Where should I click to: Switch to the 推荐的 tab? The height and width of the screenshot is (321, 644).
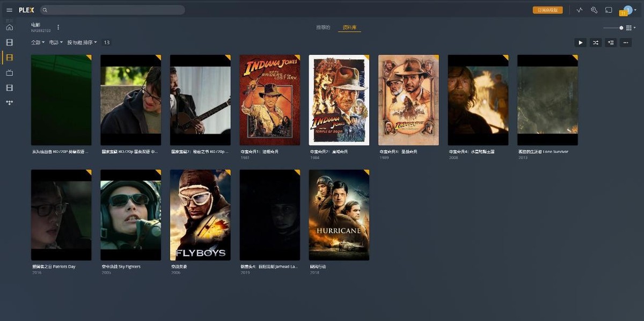point(323,27)
